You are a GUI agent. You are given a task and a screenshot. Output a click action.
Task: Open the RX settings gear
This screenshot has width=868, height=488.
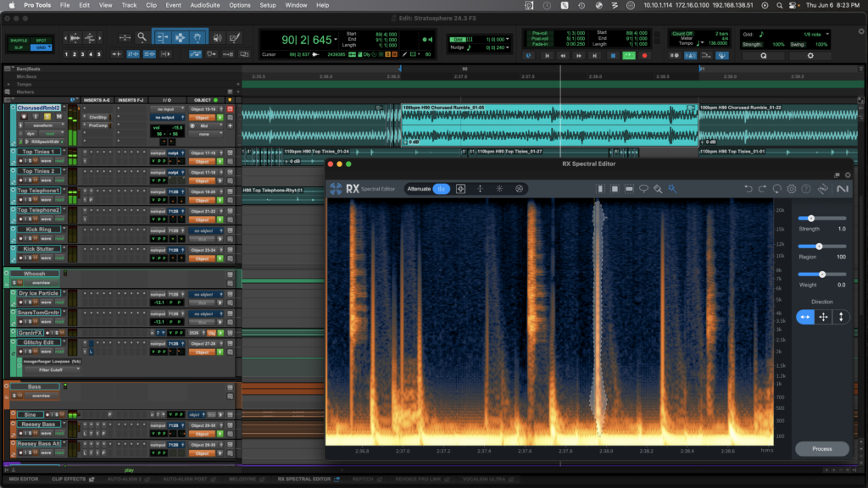coord(792,189)
